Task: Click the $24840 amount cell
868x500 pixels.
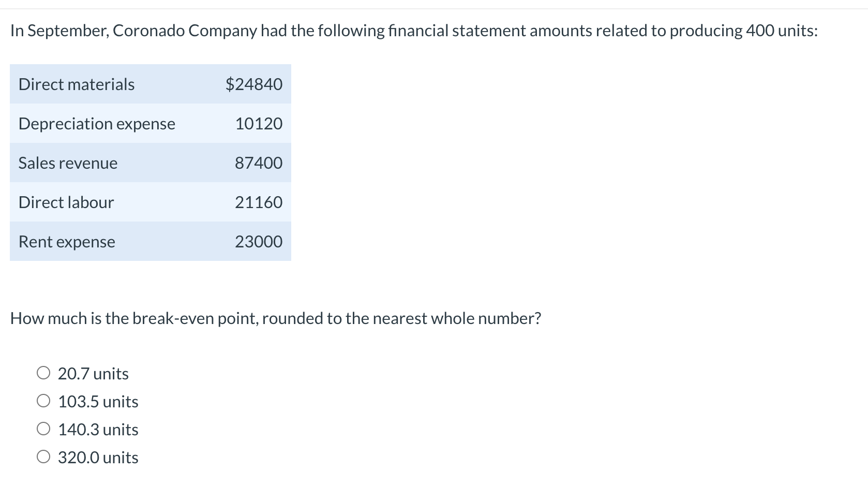Action: click(254, 84)
